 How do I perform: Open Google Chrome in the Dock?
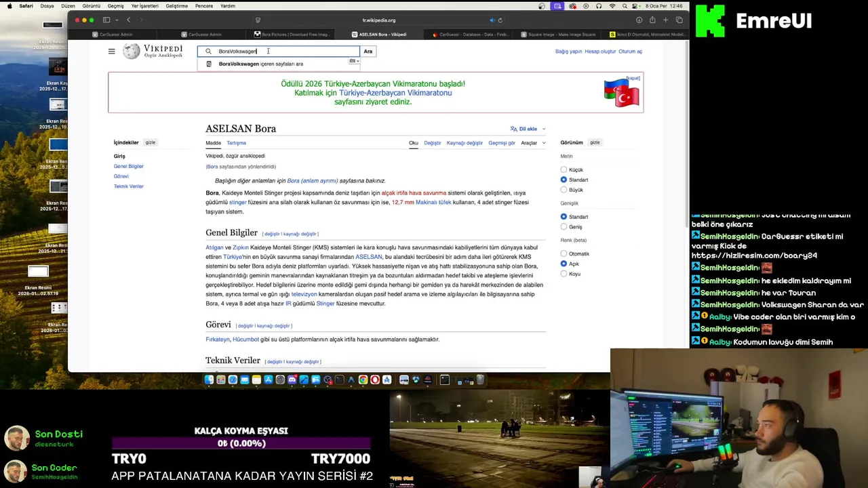(x=363, y=380)
